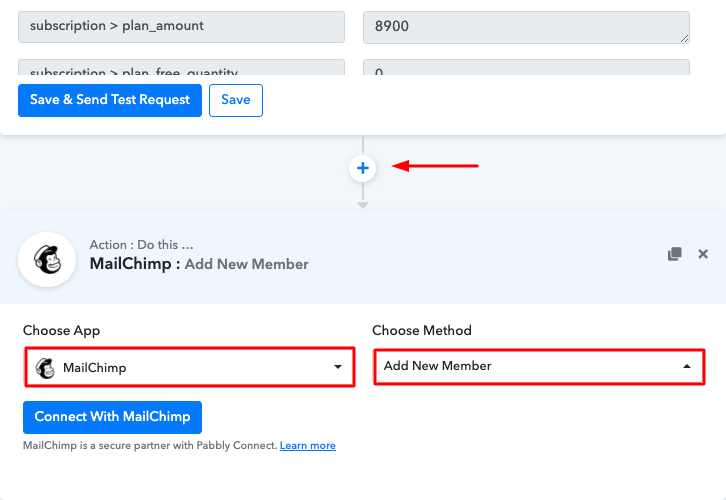Click the Choose App label

pos(62,331)
